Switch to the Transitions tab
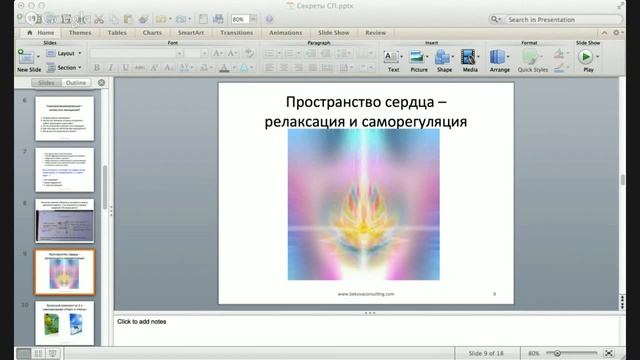Image resolution: width=640 pixels, height=360 pixels. 237,33
